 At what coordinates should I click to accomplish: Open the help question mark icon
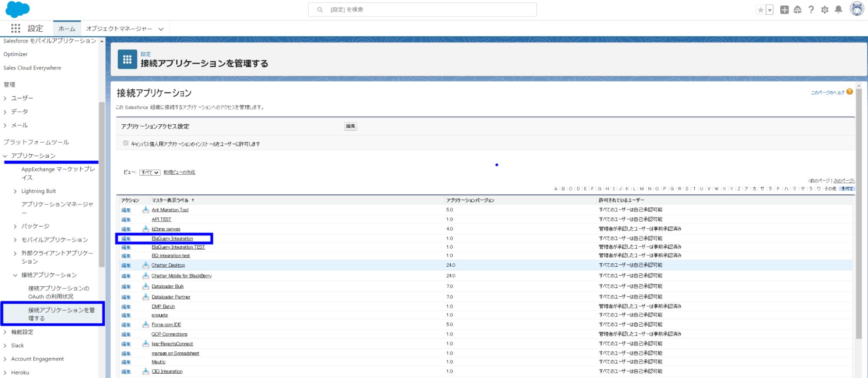[811, 10]
